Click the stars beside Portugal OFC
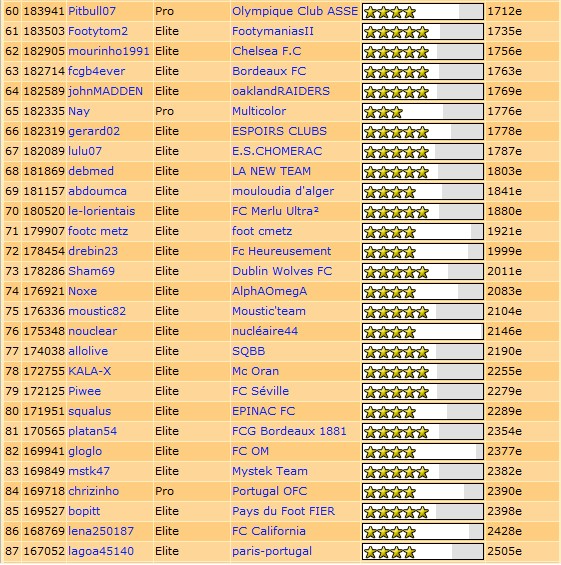This screenshot has width=561, height=565. tap(423, 491)
